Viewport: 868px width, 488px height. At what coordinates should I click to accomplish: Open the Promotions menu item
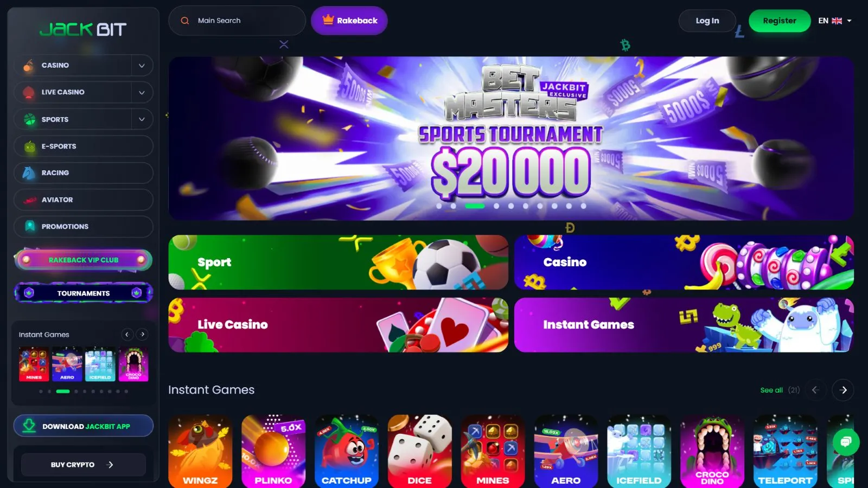[x=84, y=227]
